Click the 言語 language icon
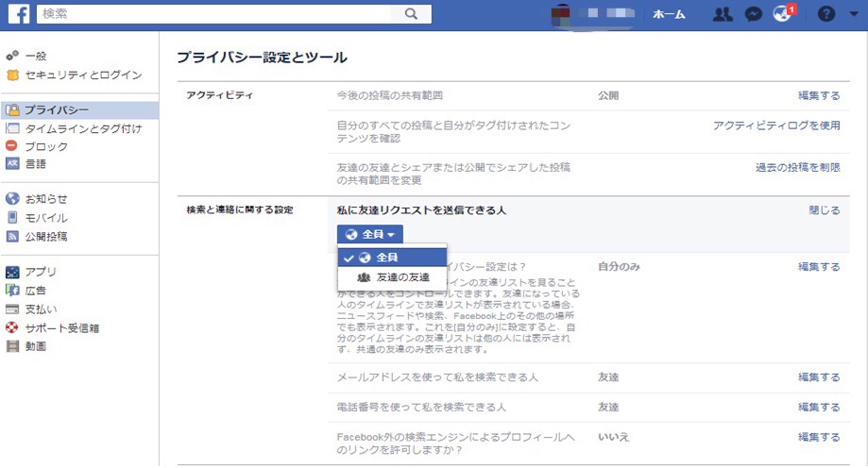This screenshot has width=868, height=468. tap(12, 163)
